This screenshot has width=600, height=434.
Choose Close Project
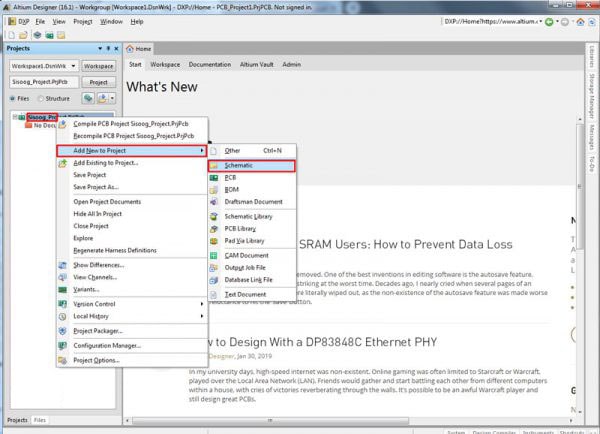132,226
